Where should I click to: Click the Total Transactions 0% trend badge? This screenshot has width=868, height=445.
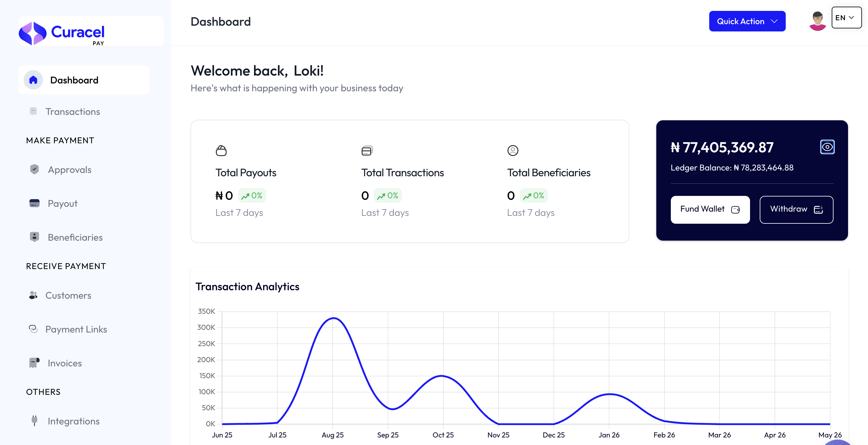pos(387,195)
